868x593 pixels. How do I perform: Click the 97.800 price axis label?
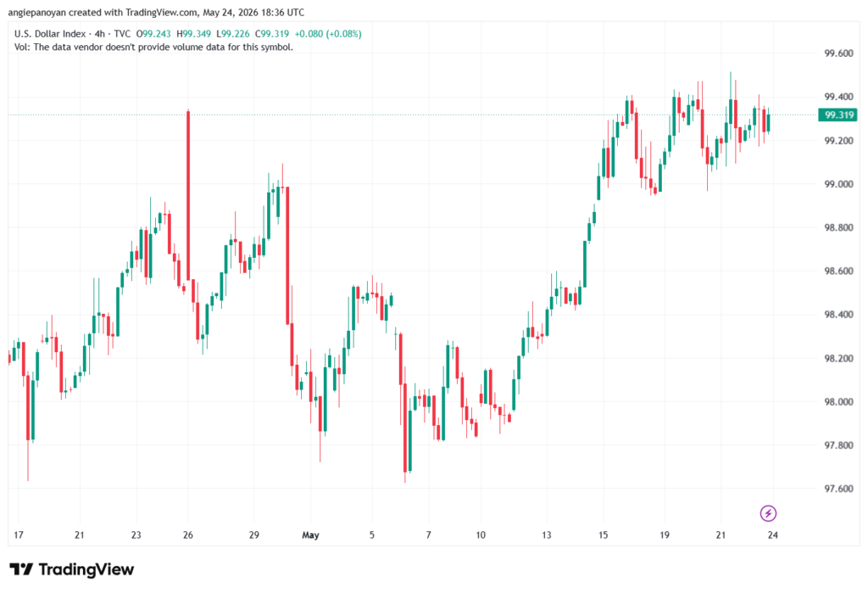[838, 445]
